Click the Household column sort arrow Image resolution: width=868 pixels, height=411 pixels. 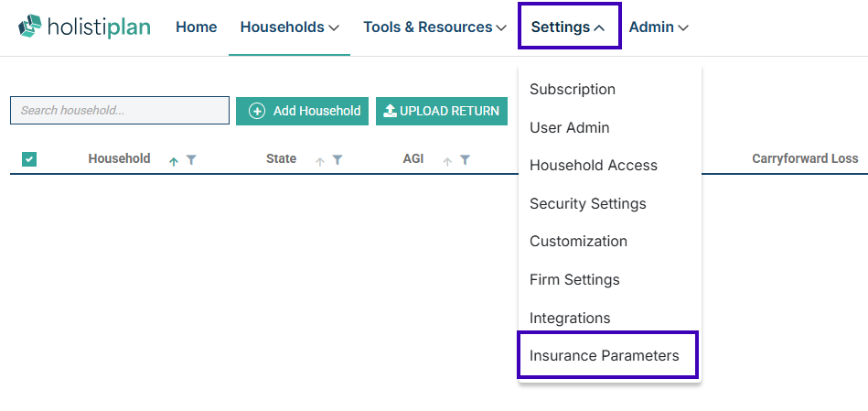174,160
